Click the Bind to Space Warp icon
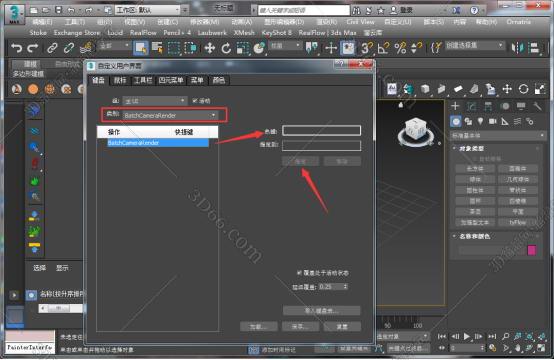The image size is (554, 360). (x=86, y=48)
